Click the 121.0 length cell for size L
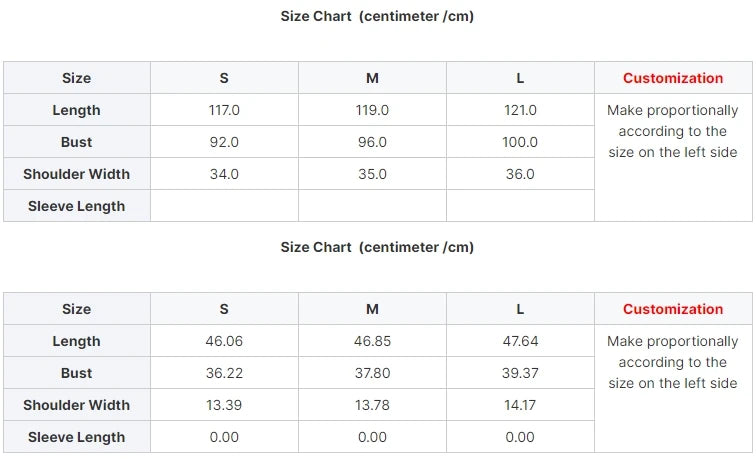This screenshot has height=459, width=756. [x=520, y=110]
